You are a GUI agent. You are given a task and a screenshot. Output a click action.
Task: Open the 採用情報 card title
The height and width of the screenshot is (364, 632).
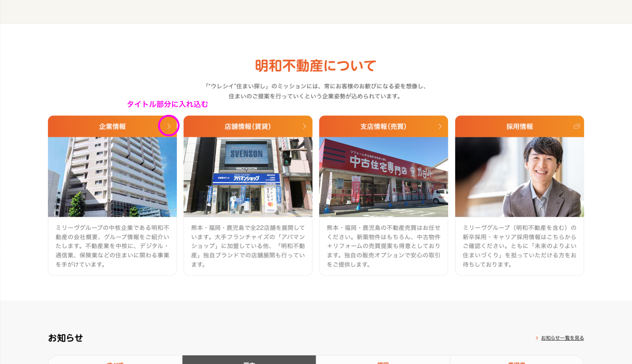click(519, 127)
